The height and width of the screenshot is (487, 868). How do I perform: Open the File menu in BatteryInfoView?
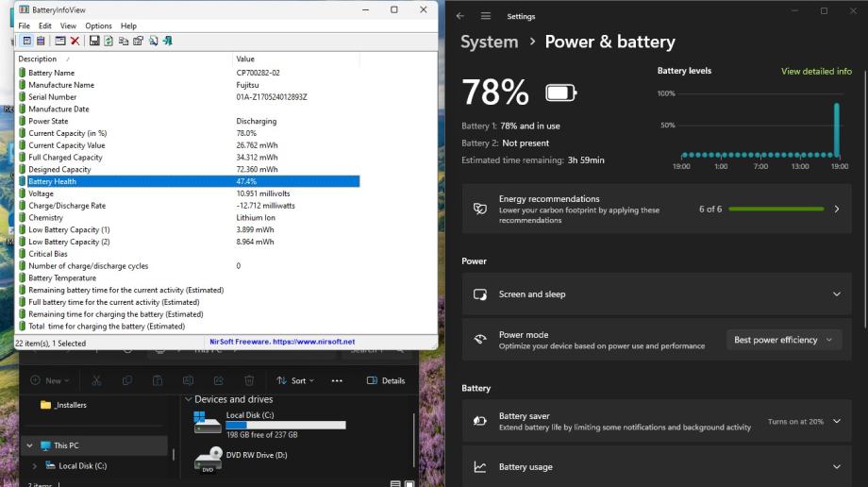tap(24, 25)
